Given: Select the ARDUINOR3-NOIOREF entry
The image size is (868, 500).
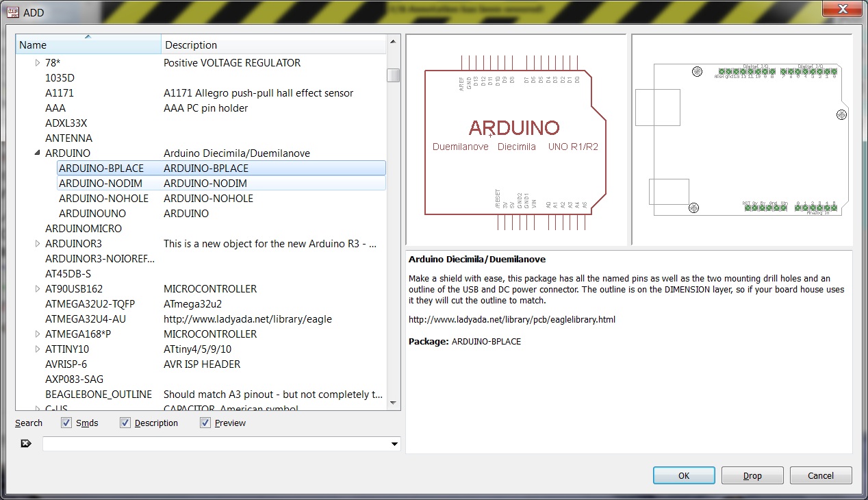Looking at the screenshot, I should tap(100, 259).
